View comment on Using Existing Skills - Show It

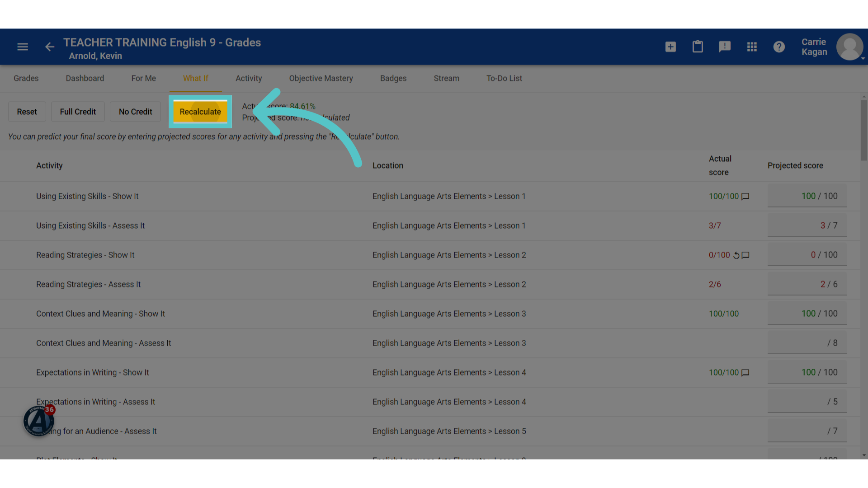pos(745,197)
